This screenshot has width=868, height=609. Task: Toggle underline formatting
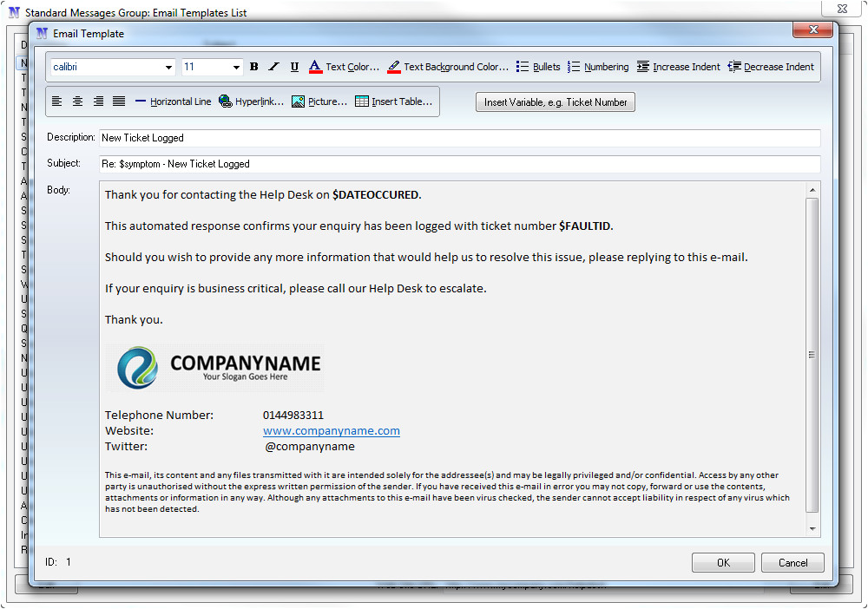click(294, 67)
